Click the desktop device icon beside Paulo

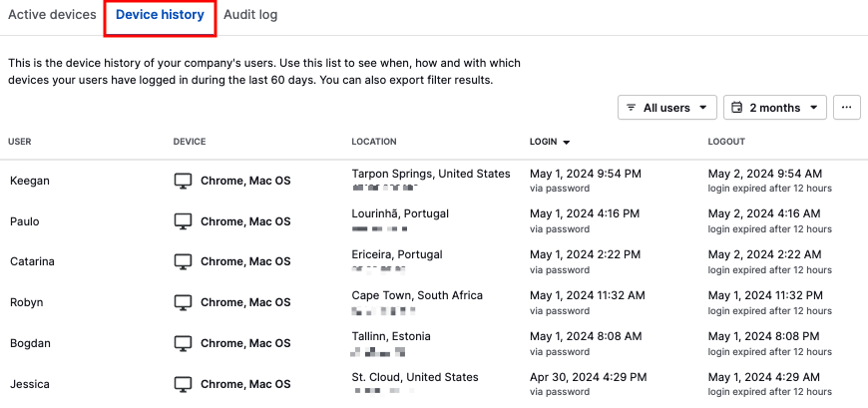tap(183, 221)
